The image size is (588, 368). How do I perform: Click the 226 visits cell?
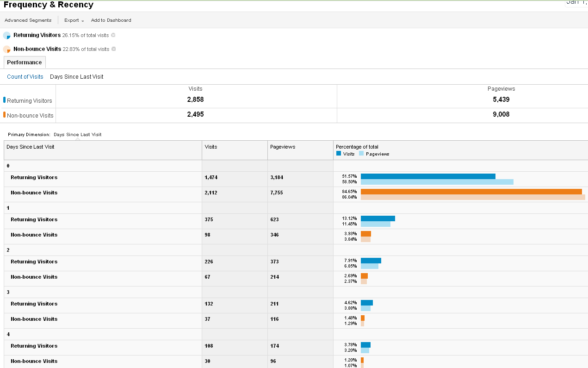coord(209,262)
